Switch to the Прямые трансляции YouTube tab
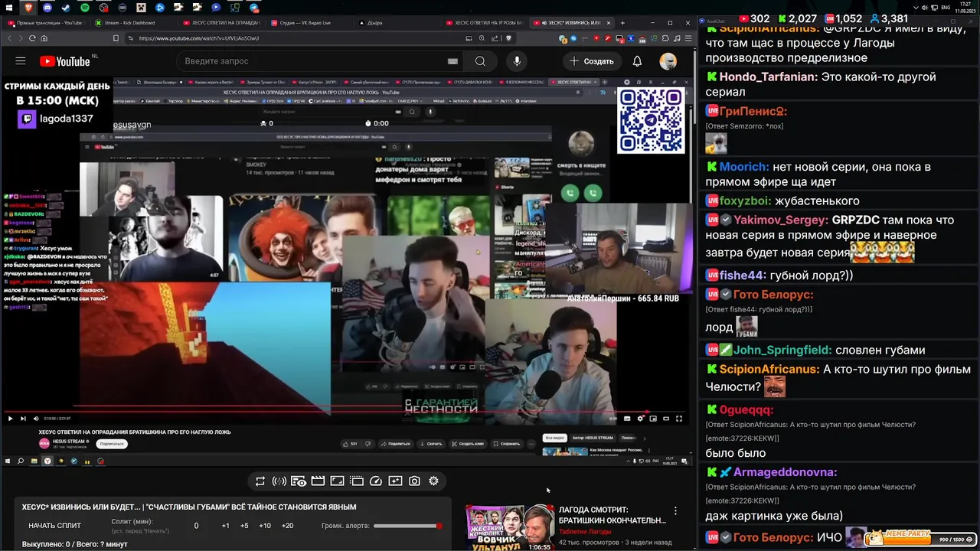 [x=47, y=23]
